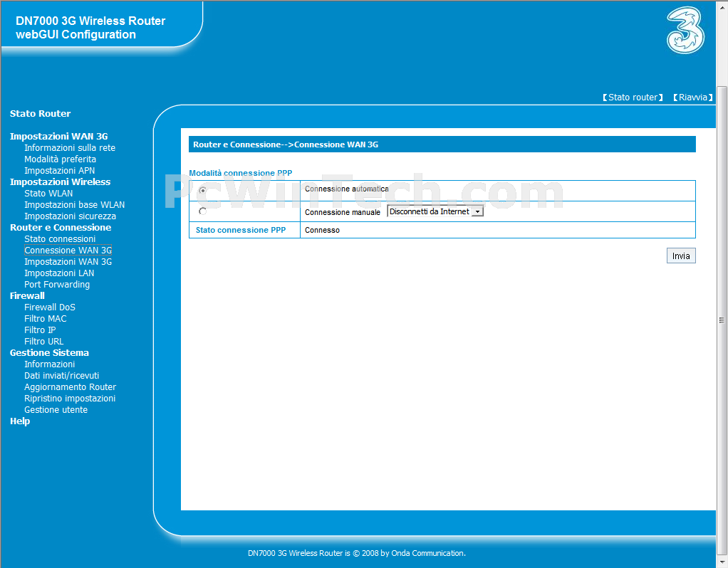The image size is (728, 568).
Task: Click the vertical scrollbar thumb
Action: [722, 320]
